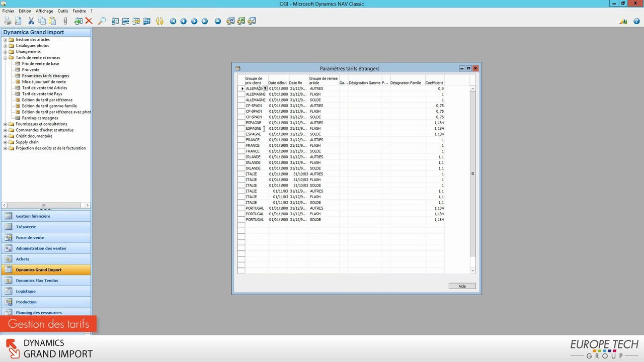Open Prix de vente de base
The width and height of the screenshot is (644, 362).
40,64
